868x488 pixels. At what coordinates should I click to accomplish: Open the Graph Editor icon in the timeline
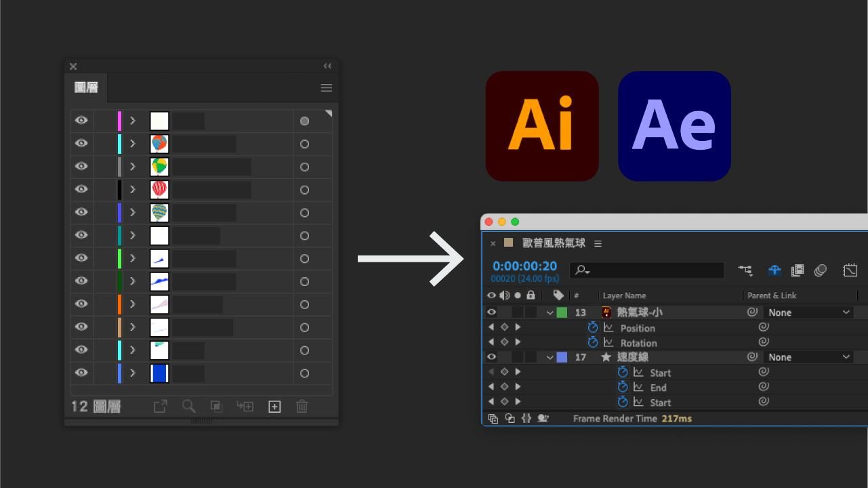pos(850,270)
